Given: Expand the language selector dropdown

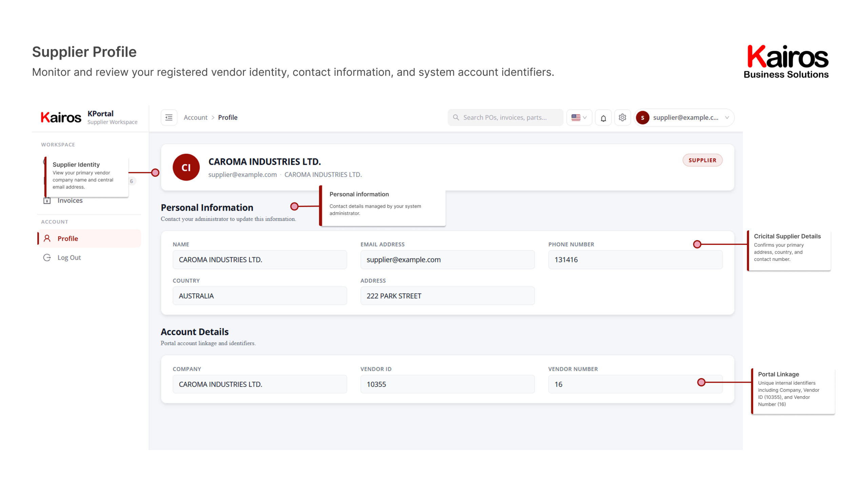Looking at the screenshot, I should [579, 117].
